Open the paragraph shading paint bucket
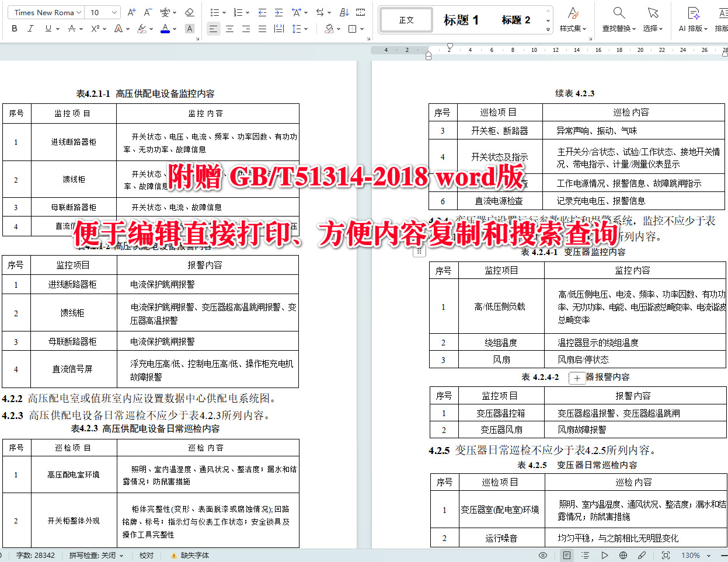The height and width of the screenshot is (562, 728). (329, 29)
